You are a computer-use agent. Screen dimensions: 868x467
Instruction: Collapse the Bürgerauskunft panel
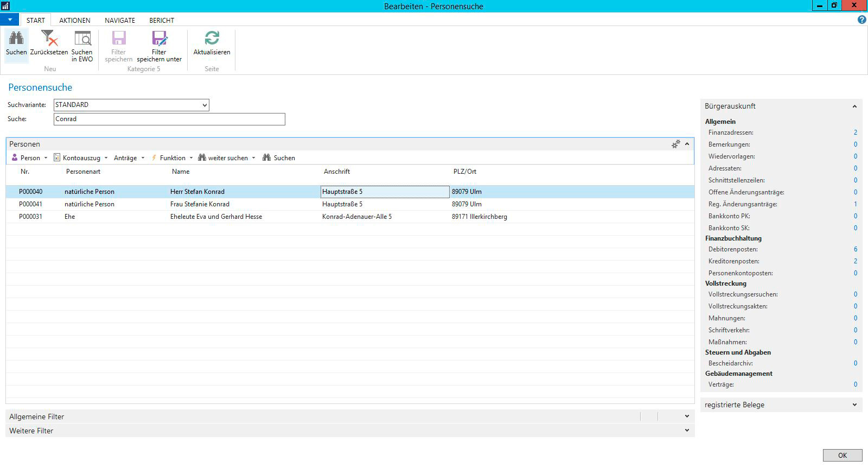pos(854,106)
